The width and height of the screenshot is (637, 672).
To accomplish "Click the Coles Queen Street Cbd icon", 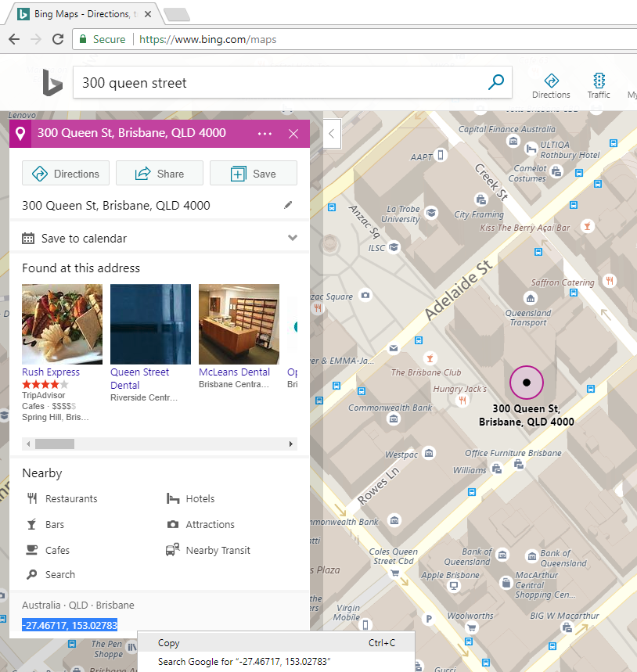I will pos(395,573).
